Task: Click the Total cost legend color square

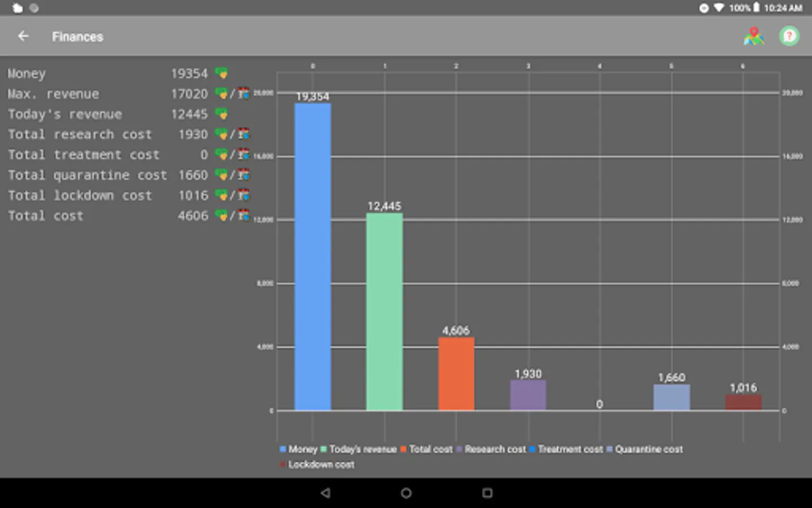Action: (x=403, y=449)
